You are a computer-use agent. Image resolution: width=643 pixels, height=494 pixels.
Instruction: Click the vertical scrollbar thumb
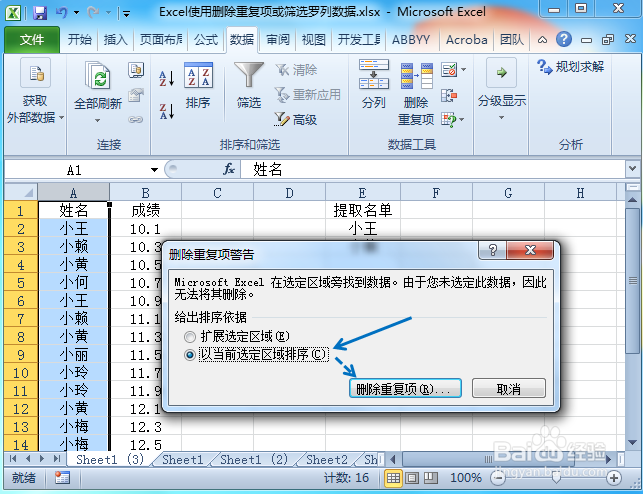(632, 280)
